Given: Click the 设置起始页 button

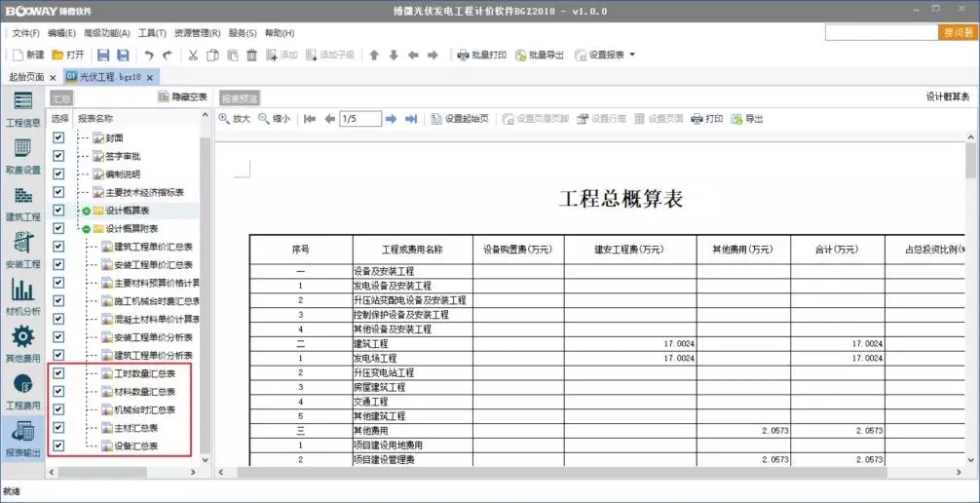Looking at the screenshot, I should (x=460, y=119).
